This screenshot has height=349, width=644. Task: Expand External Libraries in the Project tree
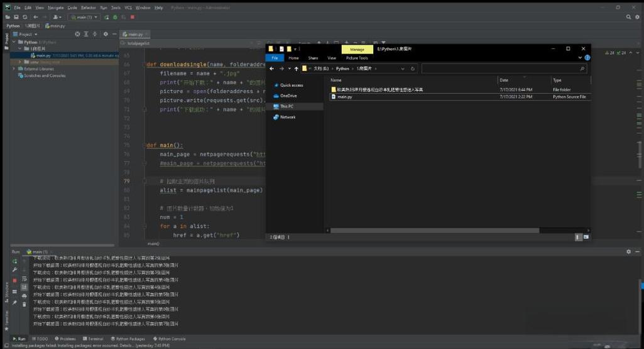(x=14, y=69)
